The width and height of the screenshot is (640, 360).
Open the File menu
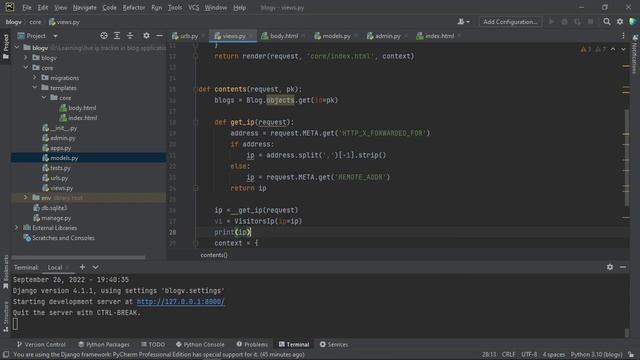27,8
